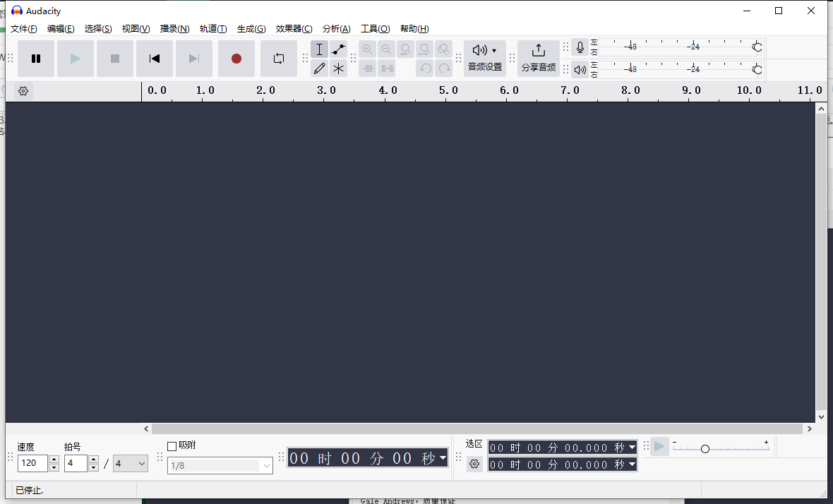This screenshot has height=504, width=833.
Task: Skip to start of the project
Action: (155, 59)
